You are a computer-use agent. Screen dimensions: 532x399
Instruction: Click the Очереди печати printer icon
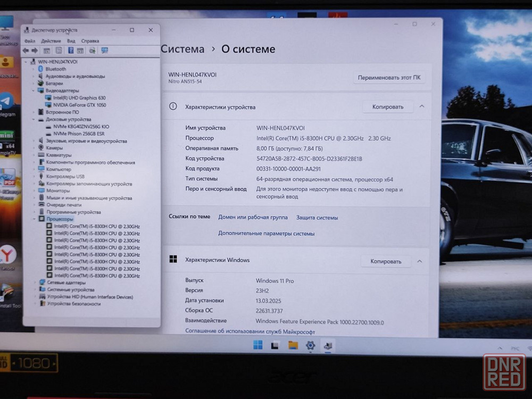point(41,205)
